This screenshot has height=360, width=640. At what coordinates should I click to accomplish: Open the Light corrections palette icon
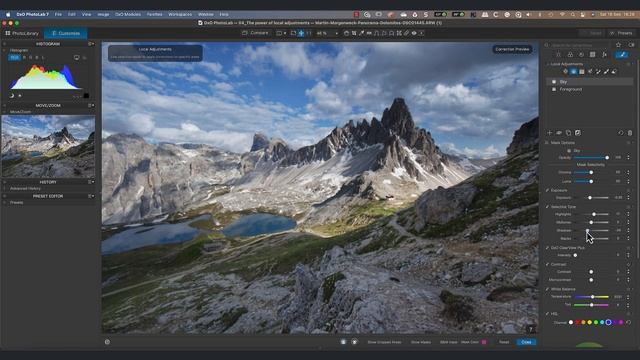pos(558,54)
